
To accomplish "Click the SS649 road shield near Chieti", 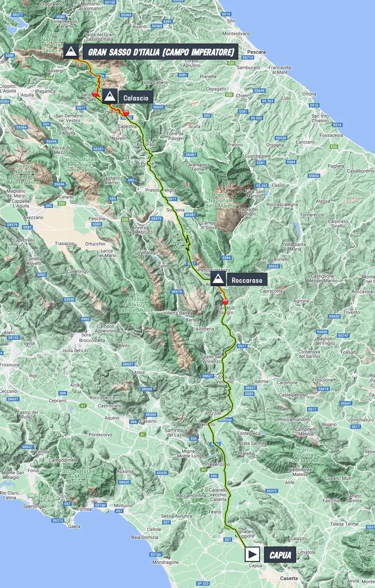I will [x=259, y=91].
